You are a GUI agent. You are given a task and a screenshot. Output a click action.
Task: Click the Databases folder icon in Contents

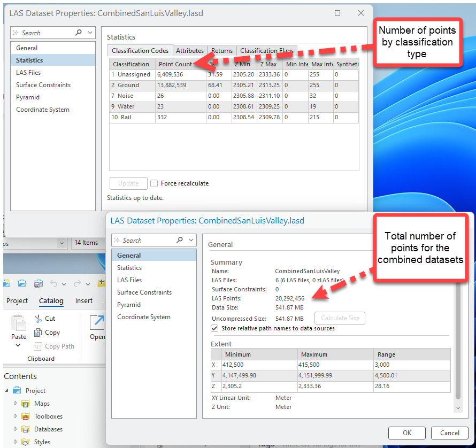pyautogui.click(x=25, y=429)
